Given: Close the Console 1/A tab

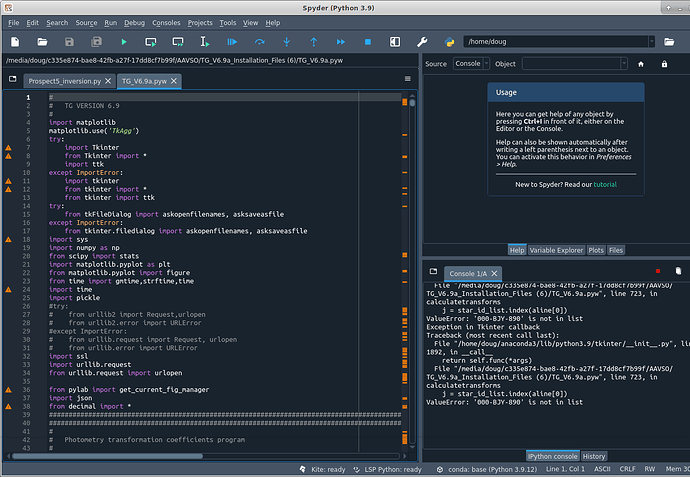Looking at the screenshot, I should [x=494, y=274].
